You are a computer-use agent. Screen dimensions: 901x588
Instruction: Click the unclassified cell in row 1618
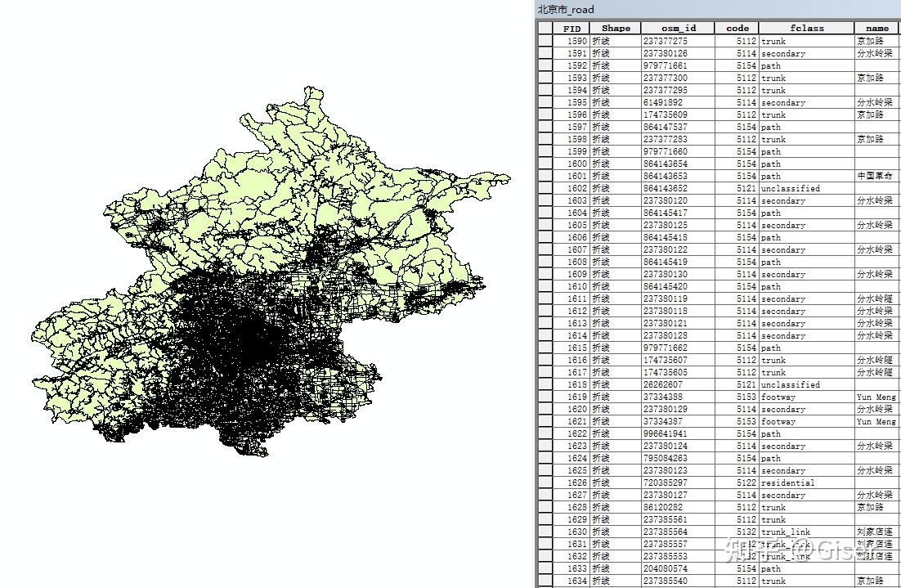806,384
